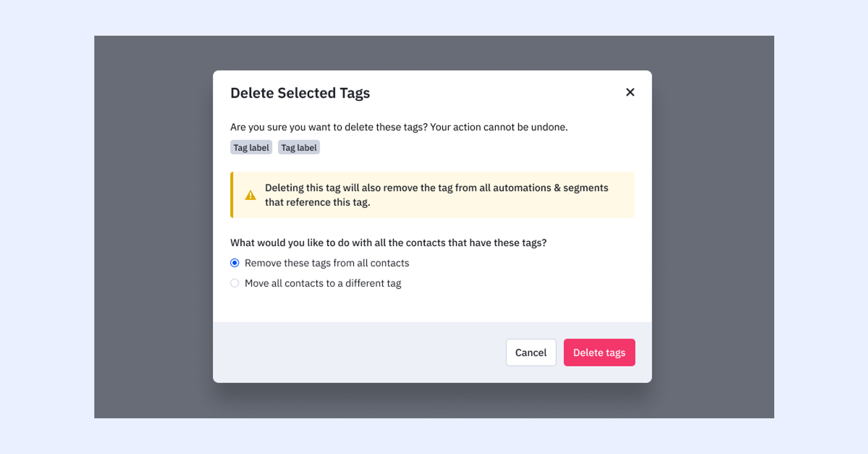
Task: Click the 'Are you sure' confirmation text
Action: click(329, 127)
